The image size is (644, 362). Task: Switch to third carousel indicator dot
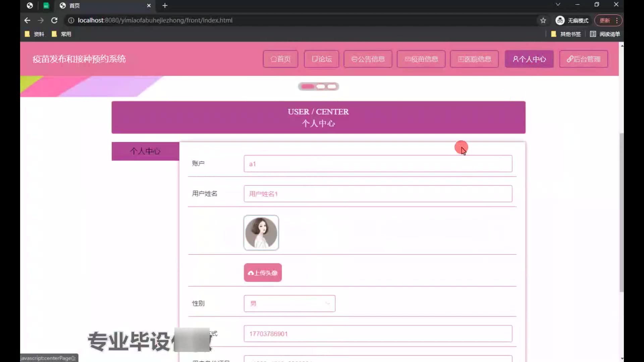(x=332, y=86)
